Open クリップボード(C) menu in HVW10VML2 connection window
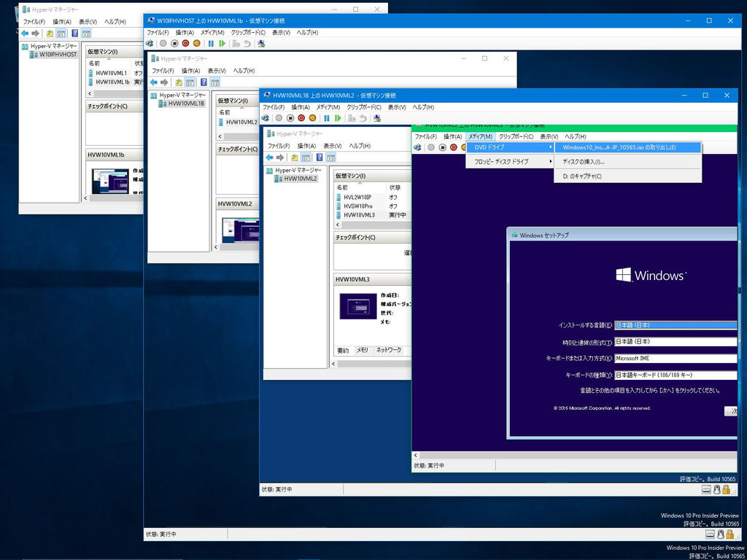The height and width of the screenshot is (560, 747). pyautogui.click(x=364, y=107)
